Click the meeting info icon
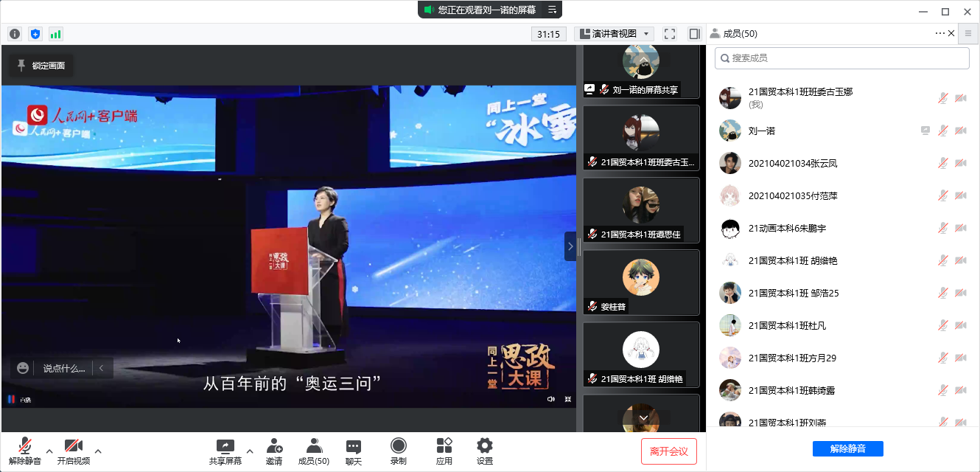 15,34
